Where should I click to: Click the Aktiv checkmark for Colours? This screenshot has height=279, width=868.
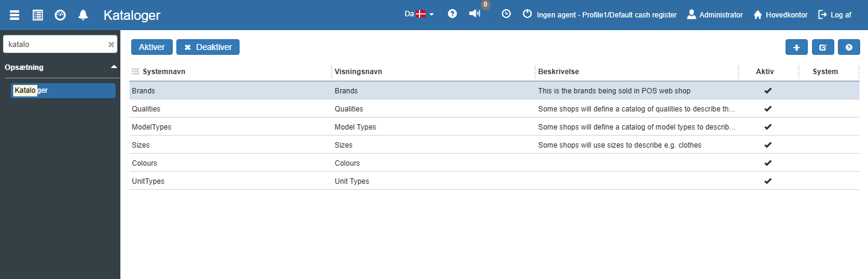[767, 163]
